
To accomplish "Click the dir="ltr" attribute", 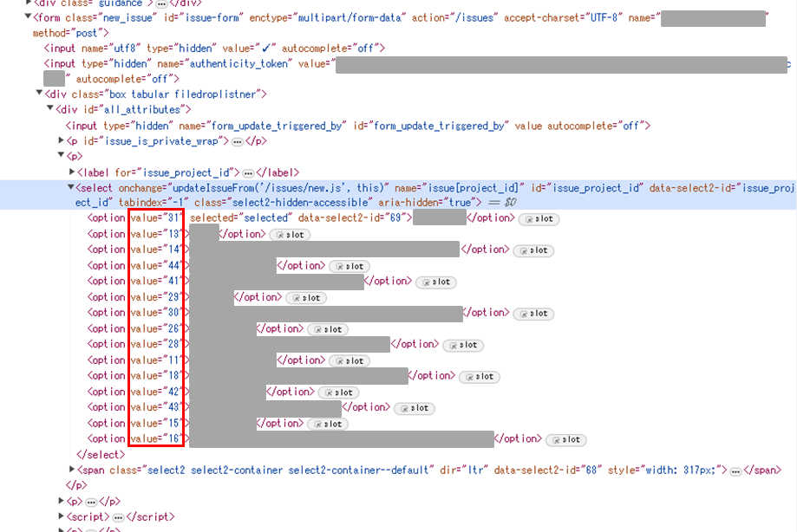I will (x=464, y=470).
